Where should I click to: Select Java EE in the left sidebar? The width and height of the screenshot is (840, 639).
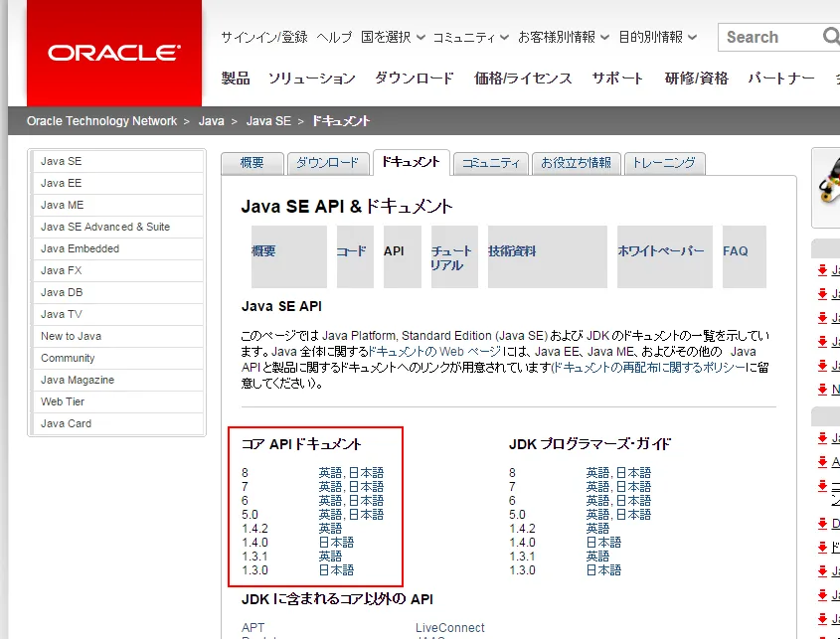(x=117, y=183)
